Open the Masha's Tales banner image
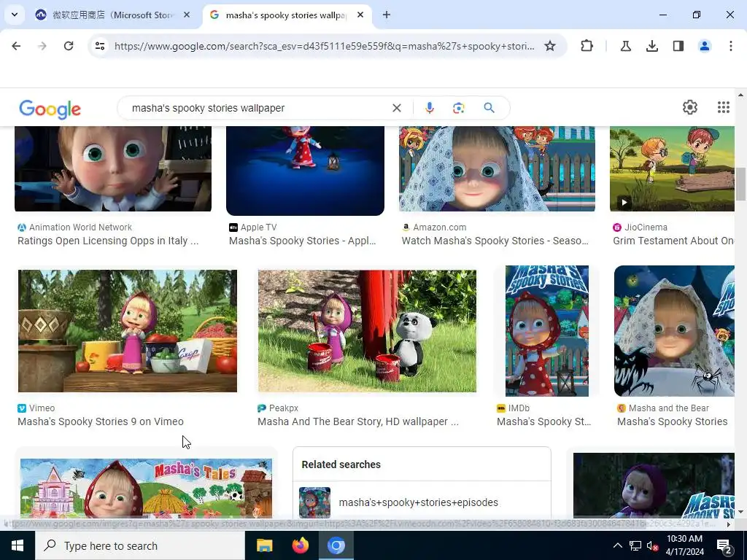 coord(146,488)
